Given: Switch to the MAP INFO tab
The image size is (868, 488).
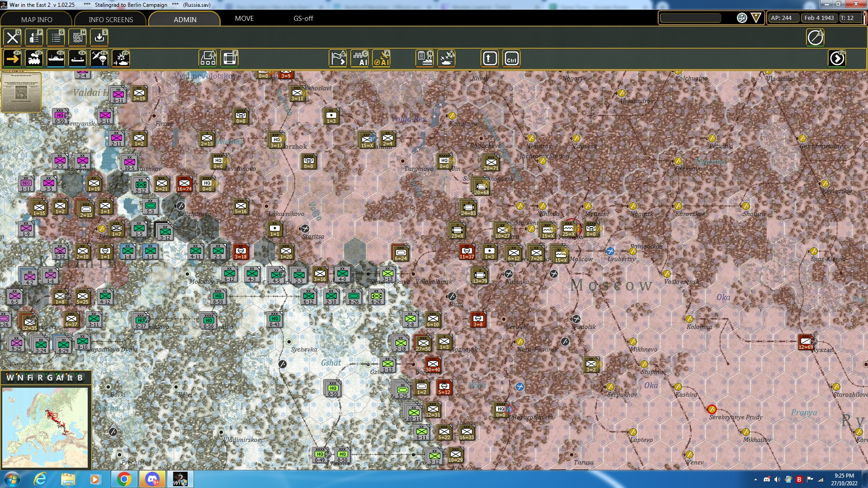Looking at the screenshot, I should (x=36, y=19).
